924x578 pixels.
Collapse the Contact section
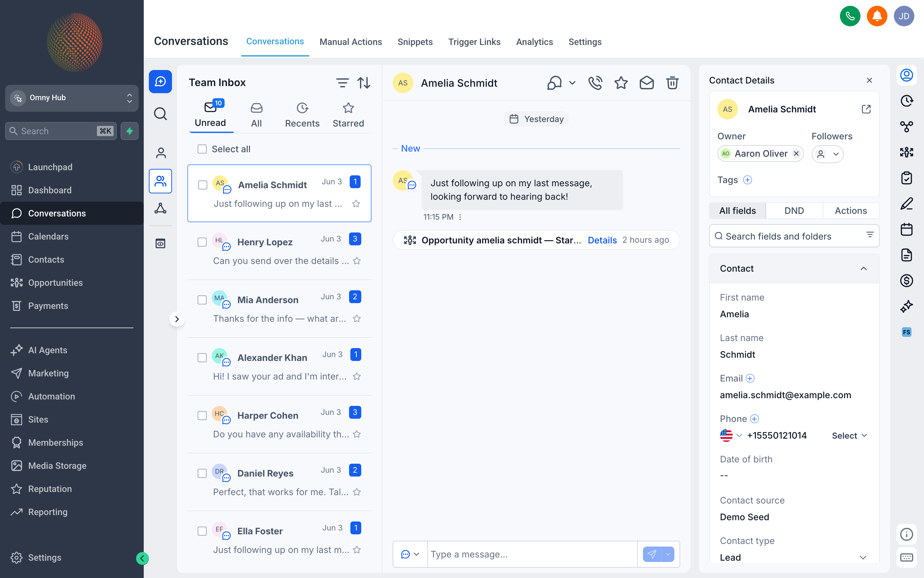863,269
